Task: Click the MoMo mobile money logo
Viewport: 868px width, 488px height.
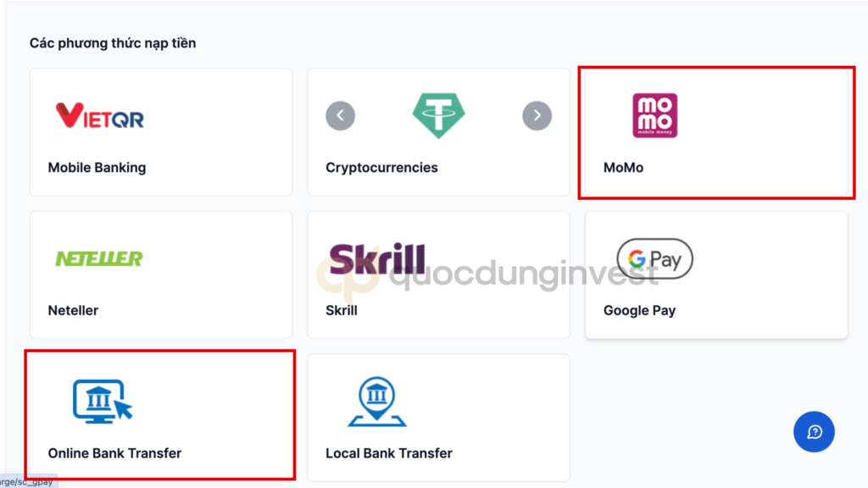Action: [x=655, y=115]
